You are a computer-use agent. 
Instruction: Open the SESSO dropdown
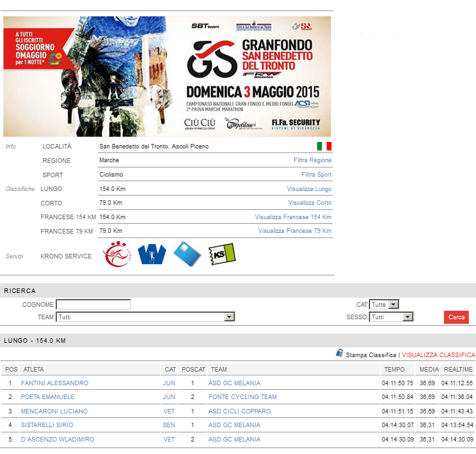pyautogui.click(x=391, y=317)
